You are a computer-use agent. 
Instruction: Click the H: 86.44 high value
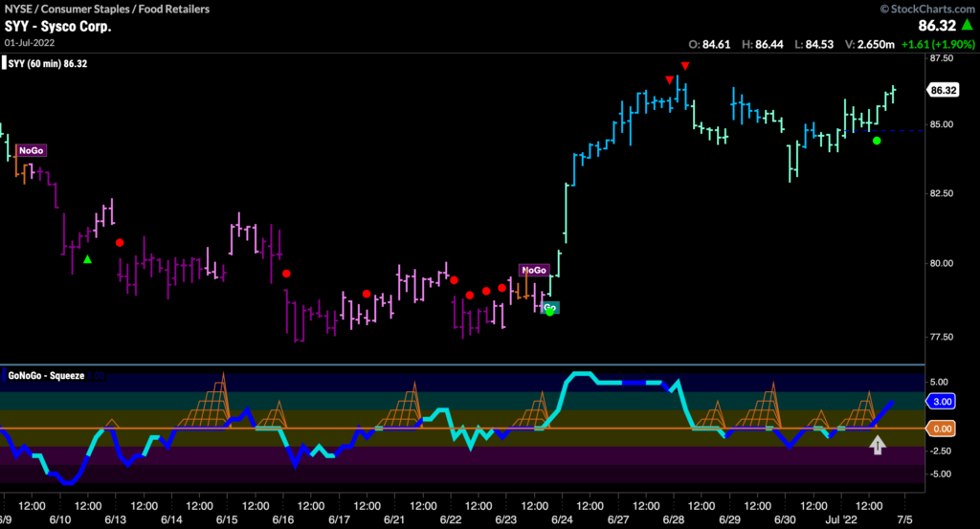tap(763, 44)
